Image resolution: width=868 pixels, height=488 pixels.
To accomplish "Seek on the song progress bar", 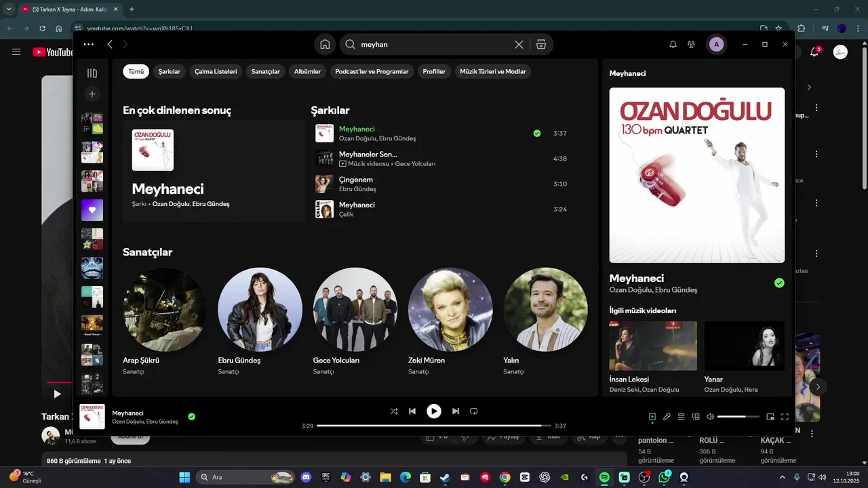I will (434, 426).
